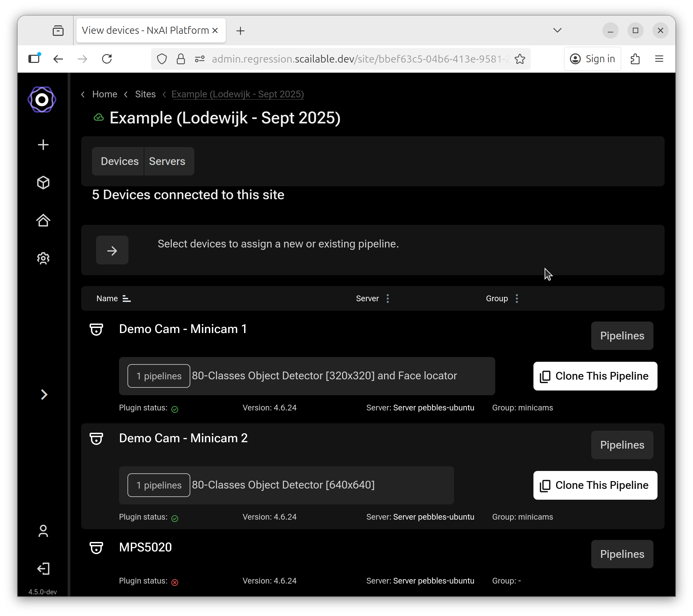Click the arrow button to assign pipeline
The image size is (693, 616).
pos(112,251)
